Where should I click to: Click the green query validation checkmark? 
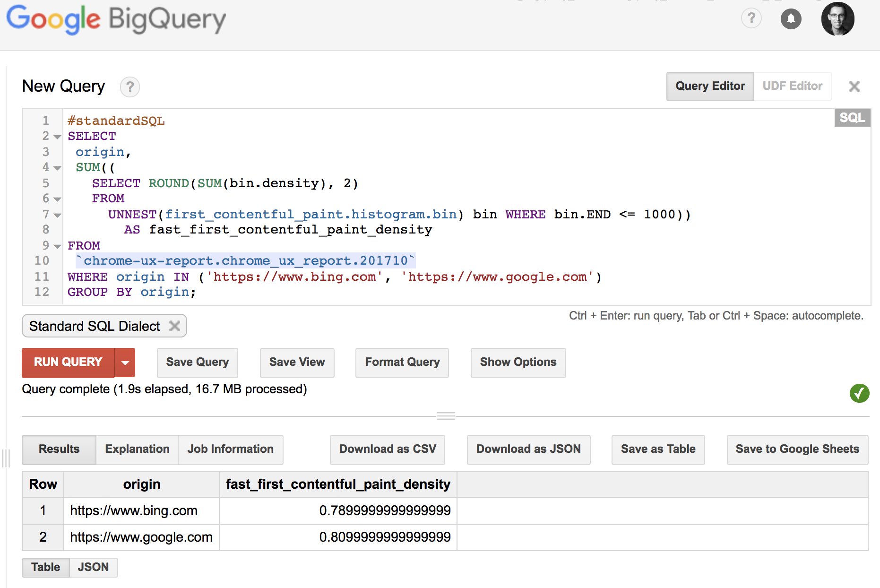click(859, 393)
